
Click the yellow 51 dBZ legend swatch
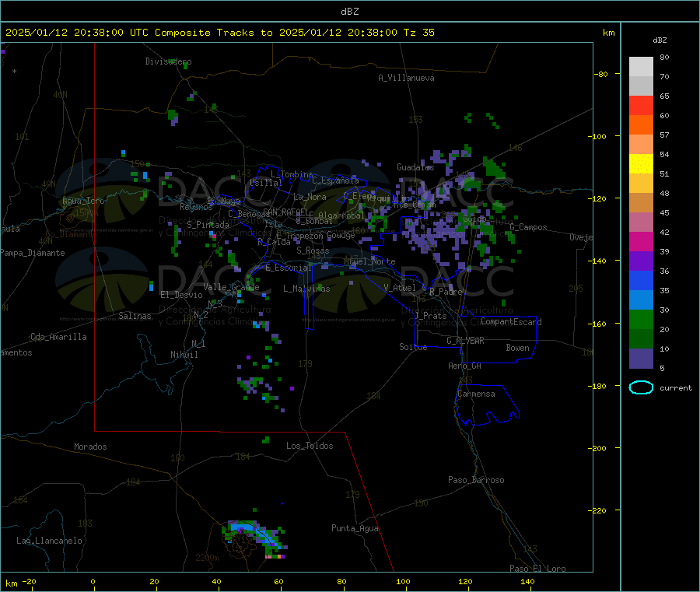(641, 164)
